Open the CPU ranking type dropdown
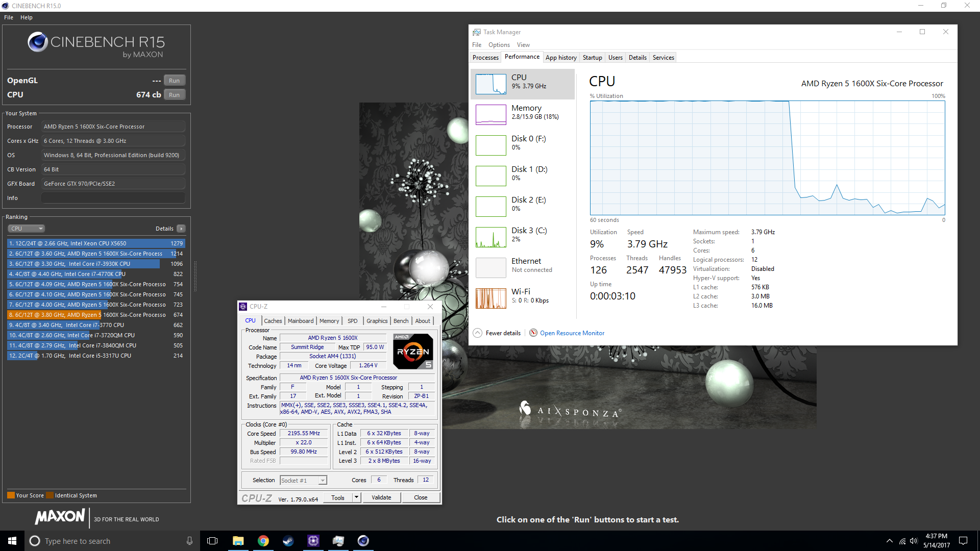The height and width of the screenshot is (551, 980). [27, 229]
